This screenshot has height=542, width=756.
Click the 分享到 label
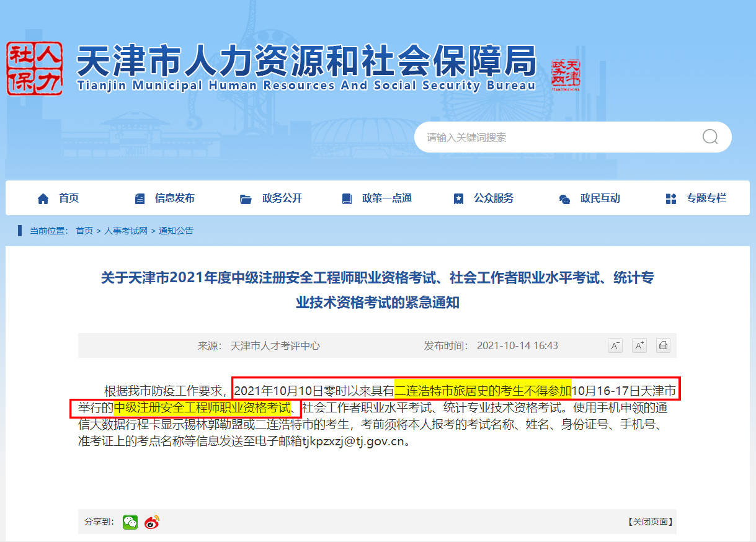(x=99, y=522)
